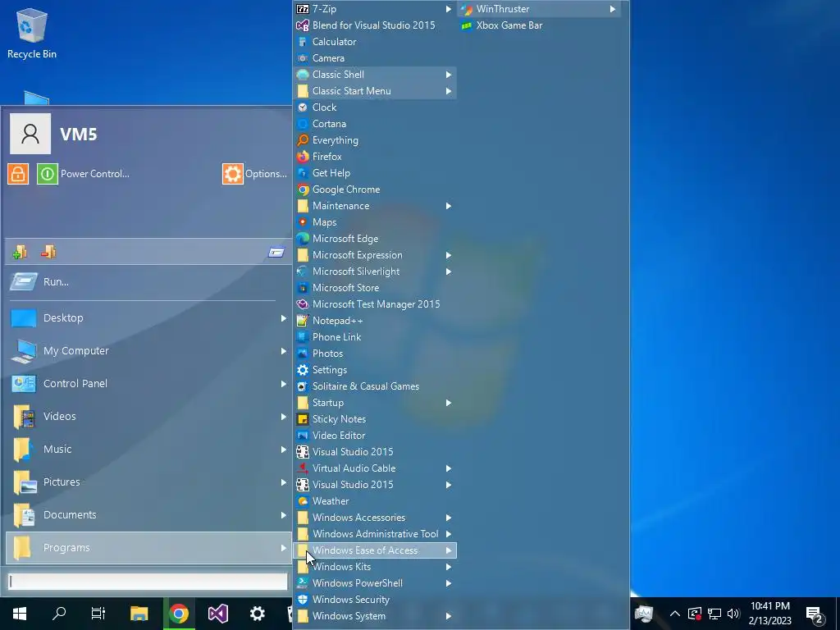
Task: Open the Weather app
Action: 374,501
